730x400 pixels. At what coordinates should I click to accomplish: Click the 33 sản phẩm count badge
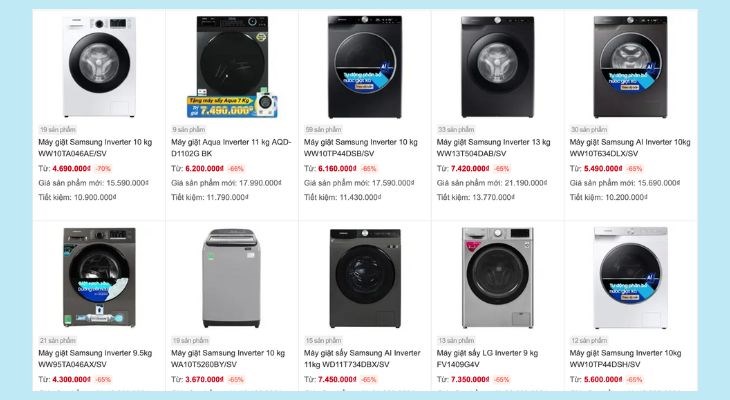(x=456, y=129)
